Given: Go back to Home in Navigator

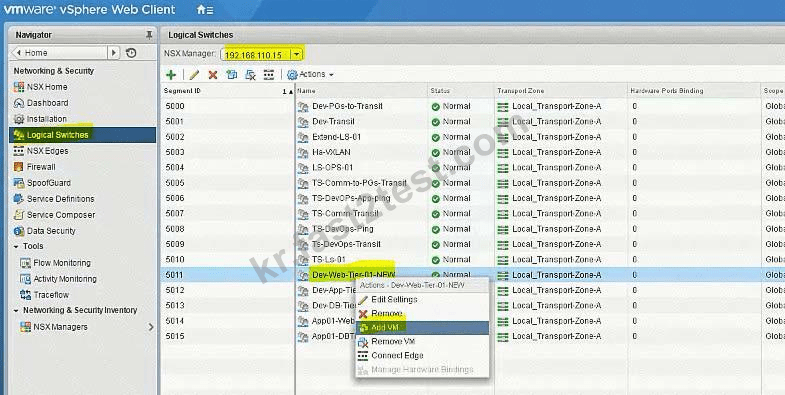Looking at the screenshot, I should [x=60, y=53].
